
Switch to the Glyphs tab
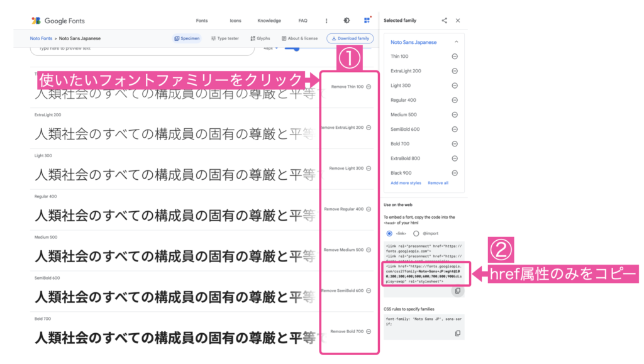pos(260,38)
